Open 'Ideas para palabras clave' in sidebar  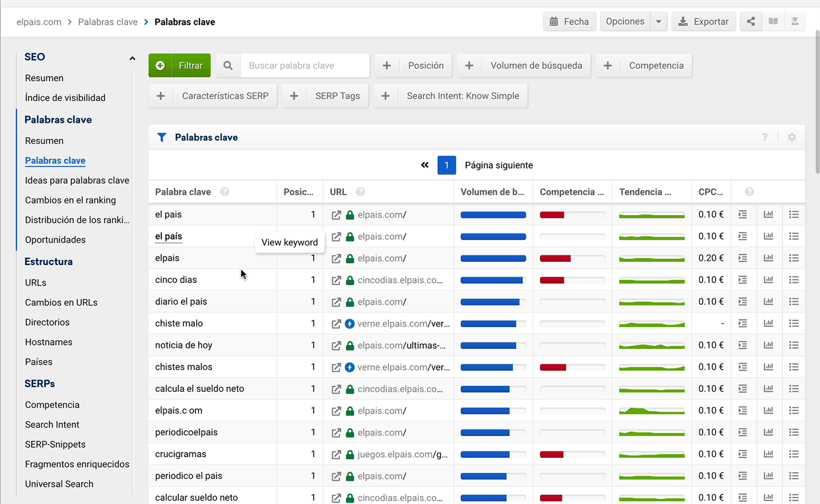tap(77, 180)
